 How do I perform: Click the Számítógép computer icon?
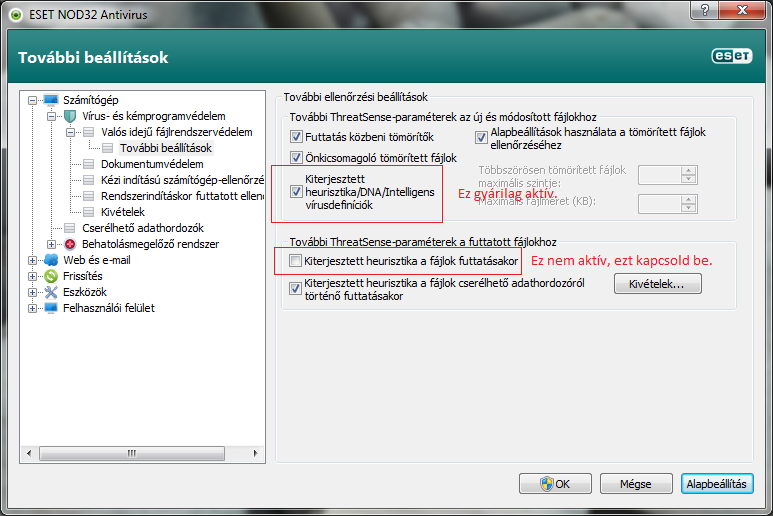click(x=51, y=100)
